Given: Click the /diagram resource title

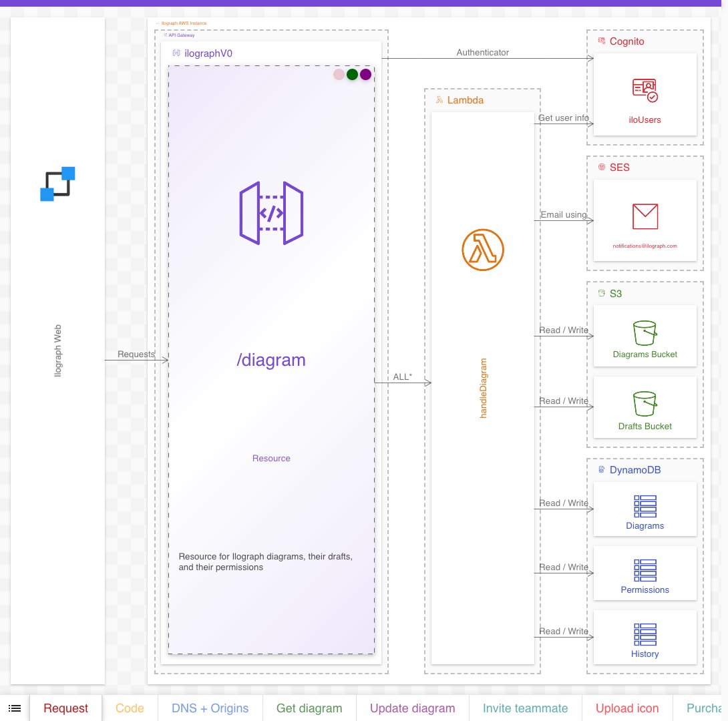Looking at the screenshot, I should 271,360.
